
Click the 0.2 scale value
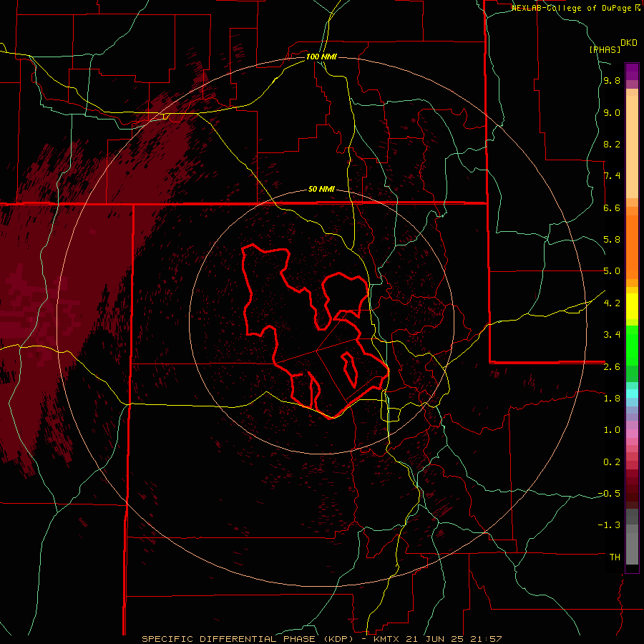pos(612,462)
